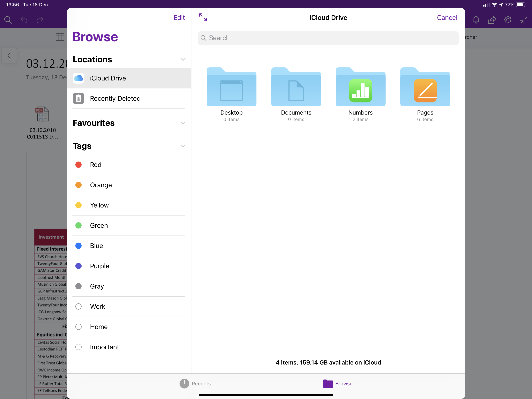Collapse the Locations section
The height and width of the screenshot is (399, 532).
click(183, 59)
